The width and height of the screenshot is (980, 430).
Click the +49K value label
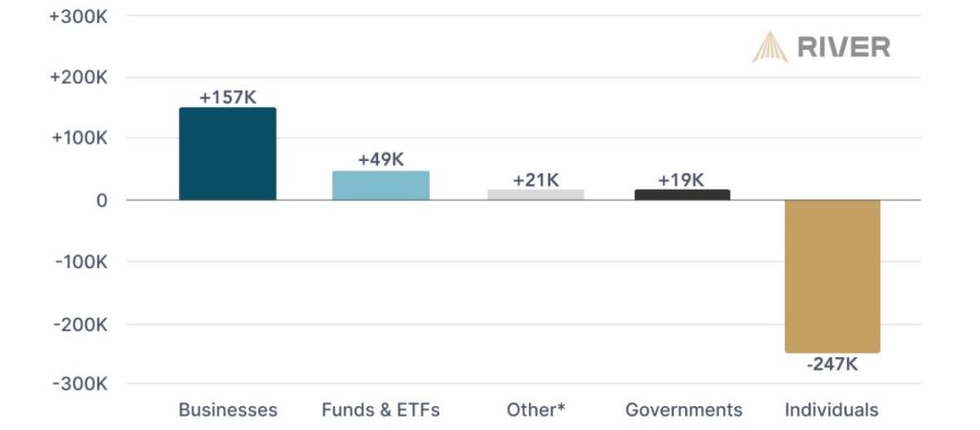(x=381, y=160)
